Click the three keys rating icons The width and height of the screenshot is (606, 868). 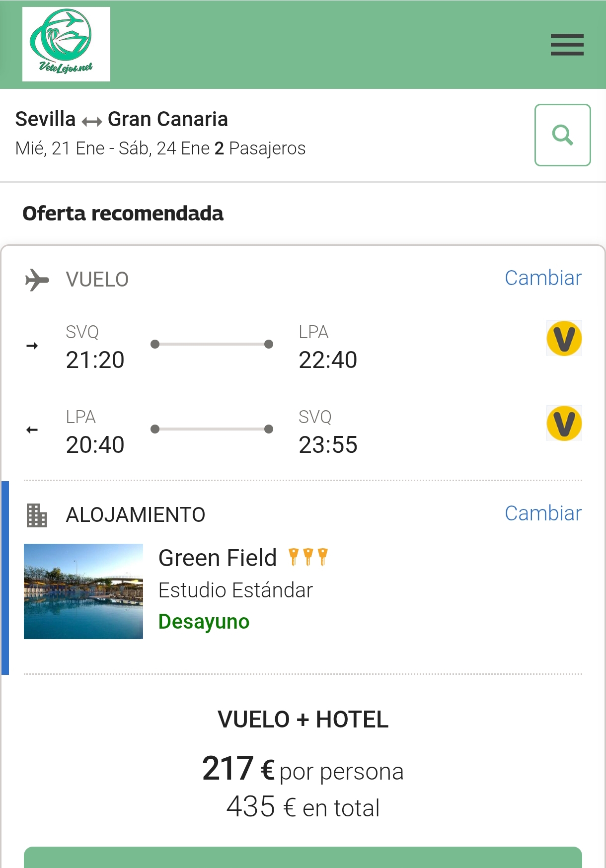click(308, 557)
